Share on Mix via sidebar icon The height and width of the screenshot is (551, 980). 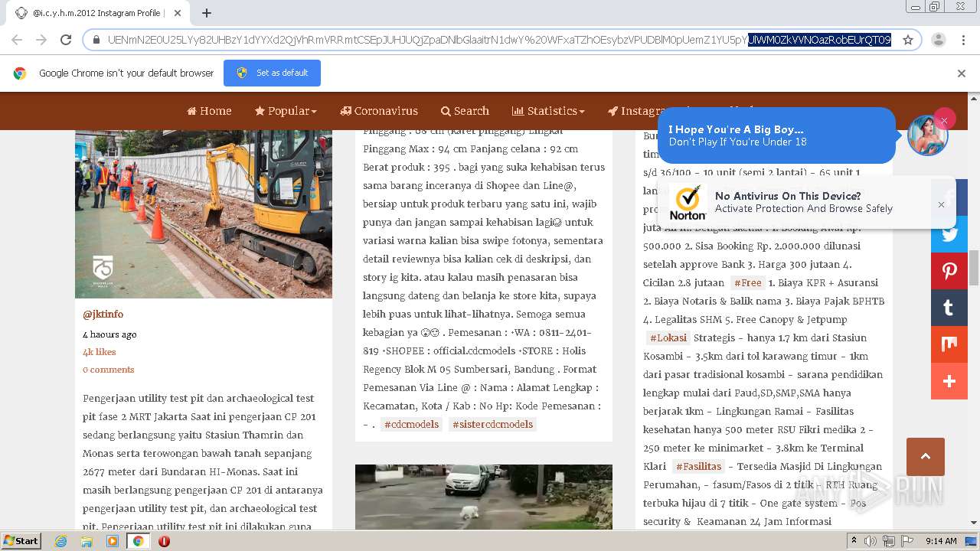(949, 344)
